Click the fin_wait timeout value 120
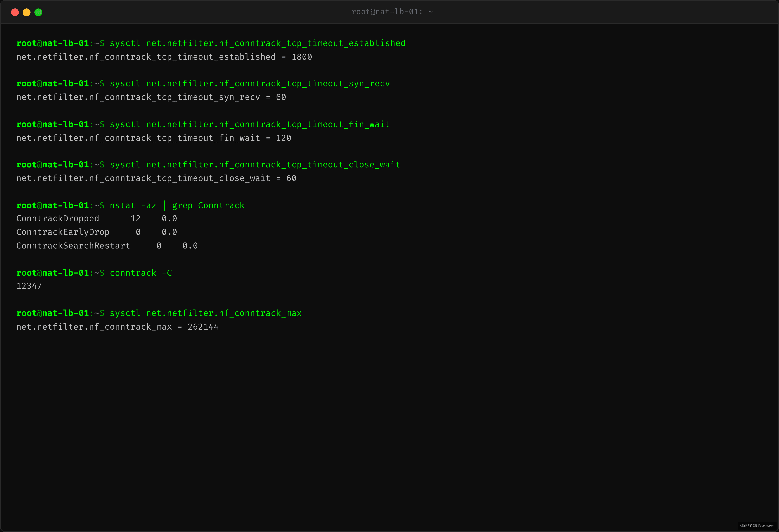This screenshot has height=532, width=779. (284, 138)
